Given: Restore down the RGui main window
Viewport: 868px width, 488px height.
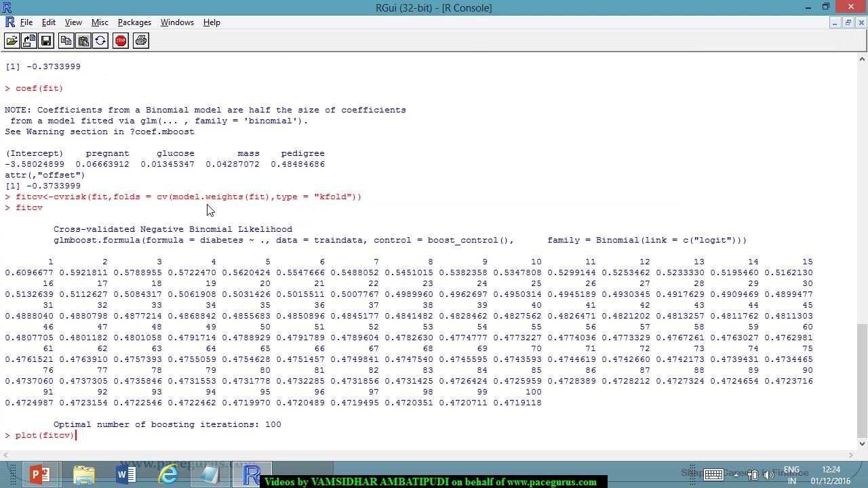Looking at the screenshot, I should [x=826, y=7].
